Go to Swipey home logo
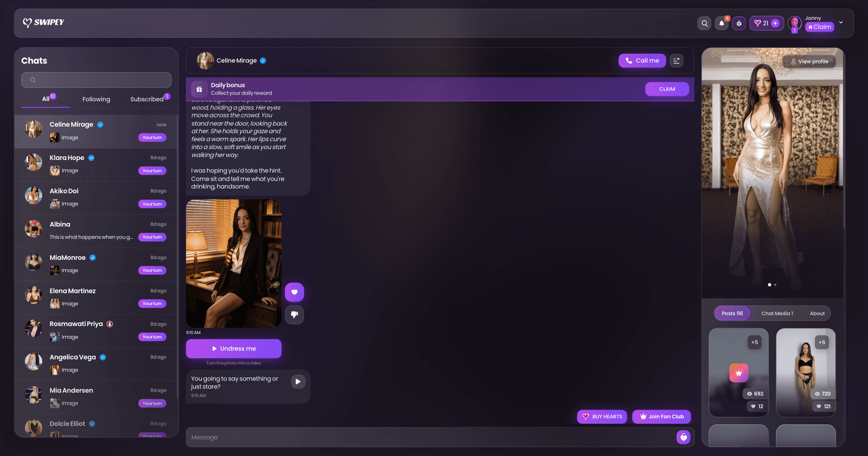The width and height of the screenshot is (868, 456). pyautogui.click(x=43, y=22)
